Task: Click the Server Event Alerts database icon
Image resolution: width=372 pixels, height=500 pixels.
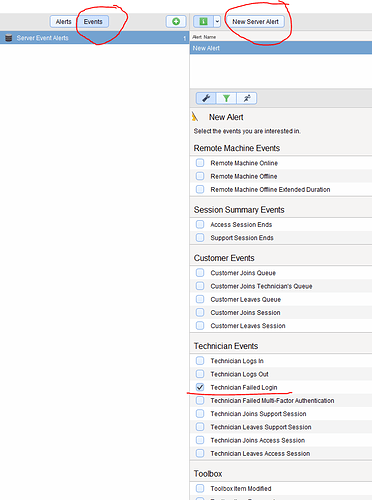Action: (9, 38)
